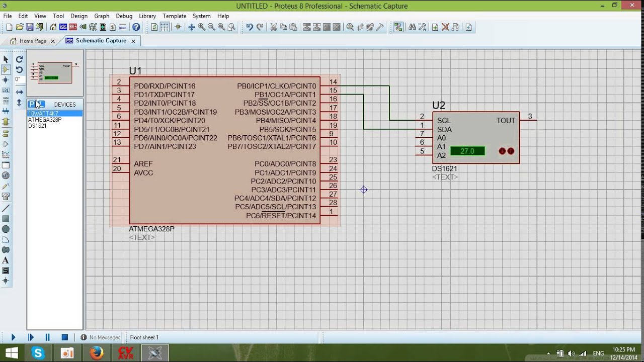
Task: Zoom out with magnifier minus icon
Action: pyautogui.click(x=211, y=27)
